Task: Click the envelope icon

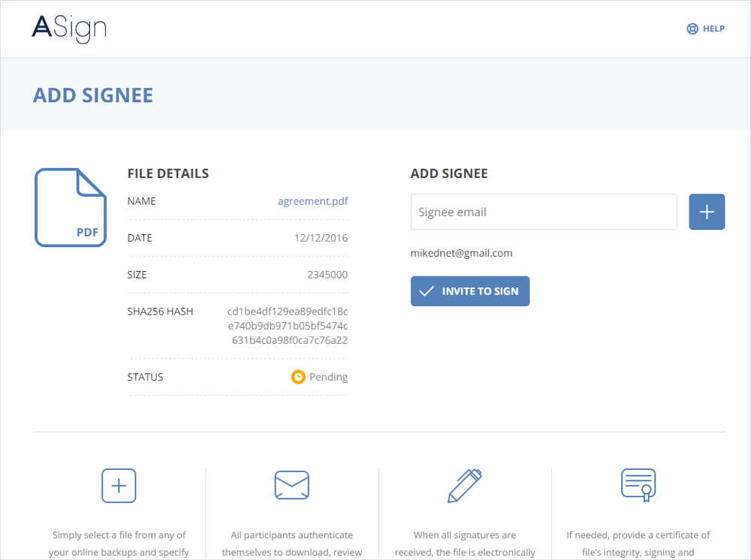Action: [291, 485]
